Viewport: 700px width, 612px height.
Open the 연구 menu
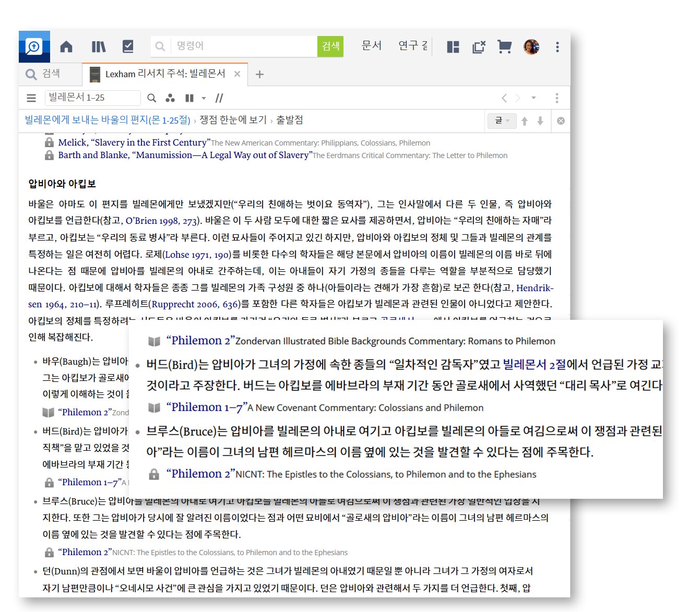pos(412,46)
